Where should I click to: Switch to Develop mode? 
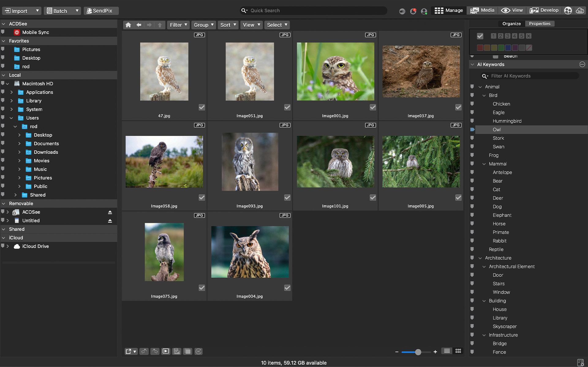pos(544,10)
